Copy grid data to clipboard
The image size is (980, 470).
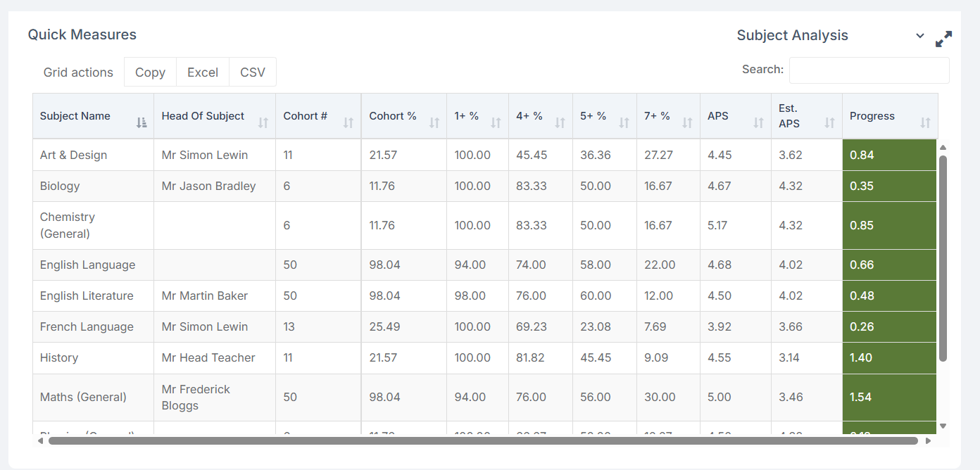(150, 72)
